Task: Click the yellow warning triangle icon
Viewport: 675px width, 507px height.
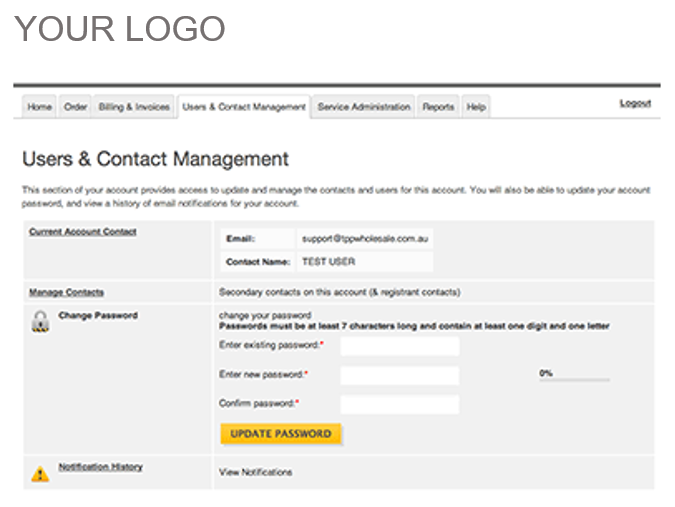Action: pos(40,473)
